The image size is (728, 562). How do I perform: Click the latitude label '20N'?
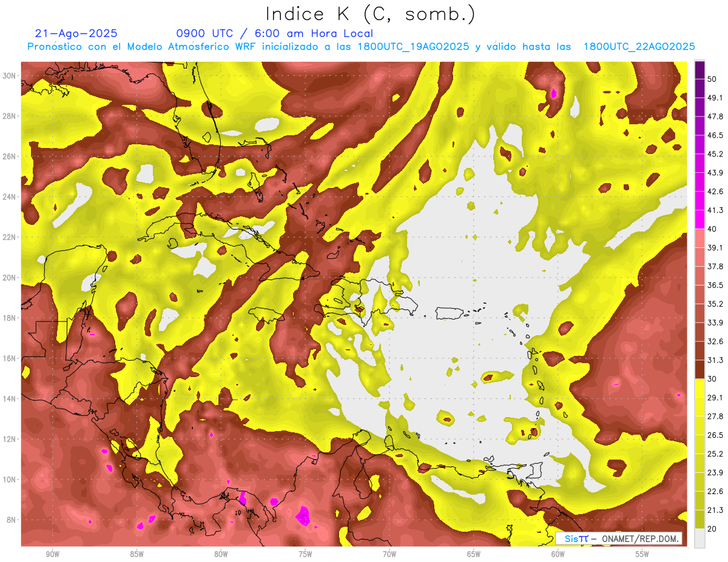(x=10, y=278)
